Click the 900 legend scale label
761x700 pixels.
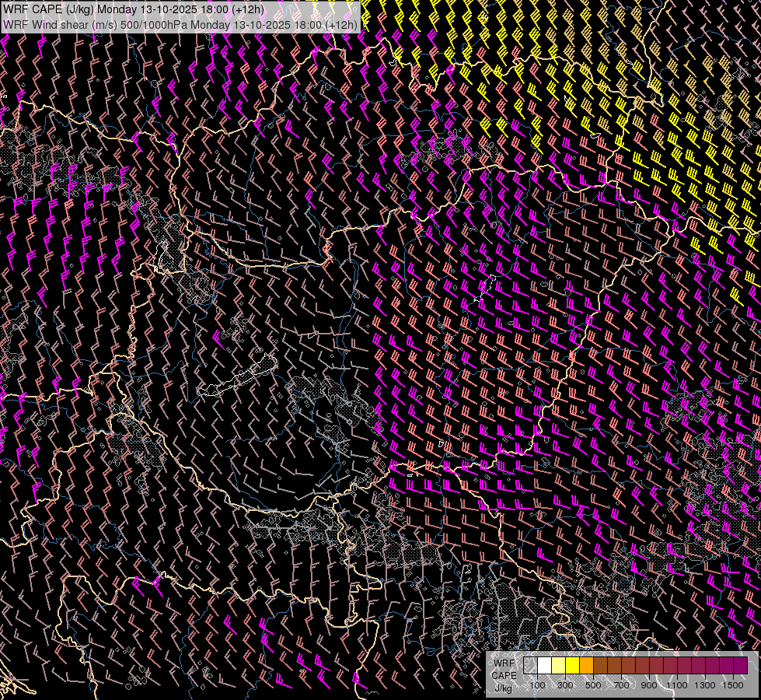tap(649, 685)
